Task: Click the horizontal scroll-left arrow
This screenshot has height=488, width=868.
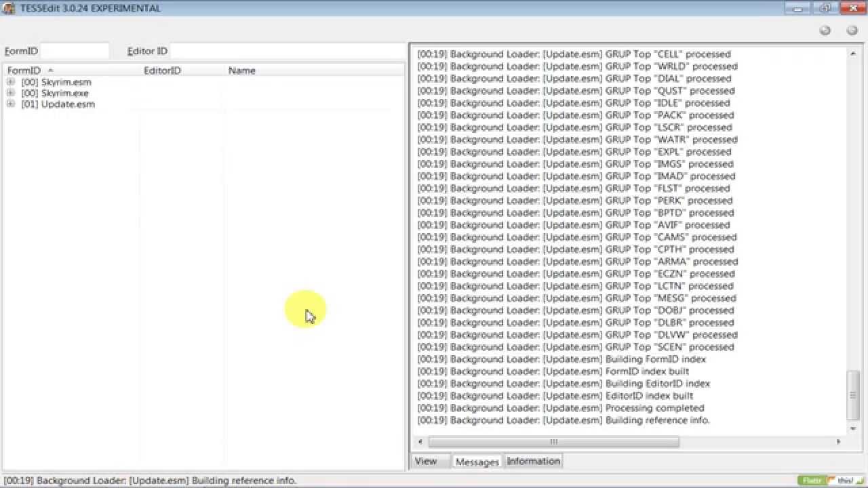Action: [x=420, y=442]
